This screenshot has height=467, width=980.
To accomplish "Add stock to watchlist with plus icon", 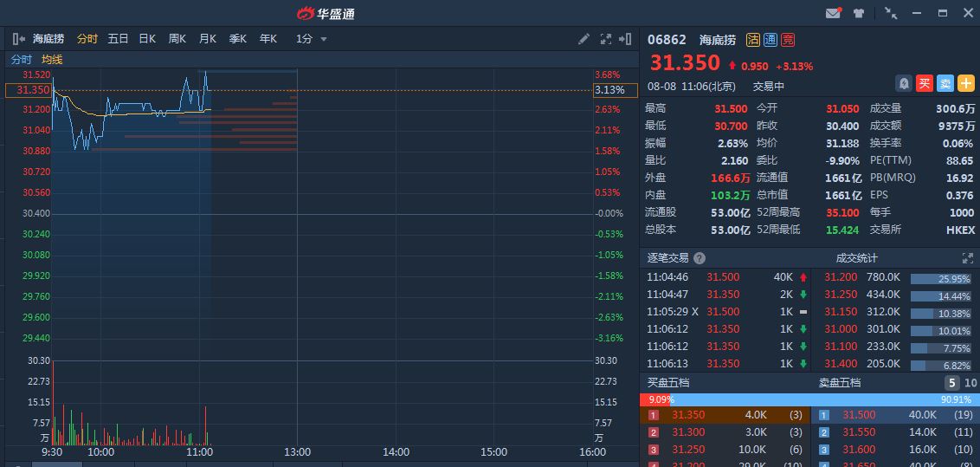I will pos(966,83).
